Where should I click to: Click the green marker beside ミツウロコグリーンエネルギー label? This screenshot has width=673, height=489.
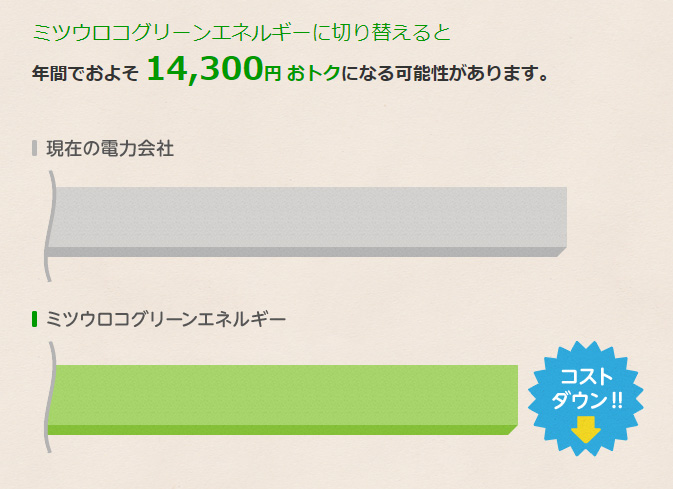click(35, 319)
